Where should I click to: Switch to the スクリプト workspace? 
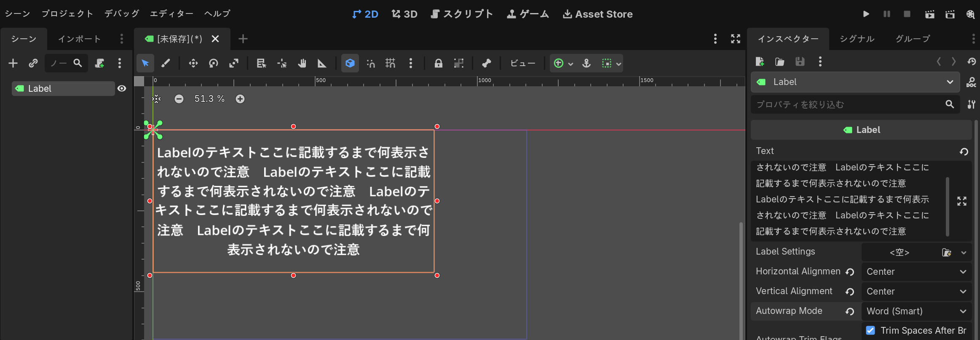462,14
